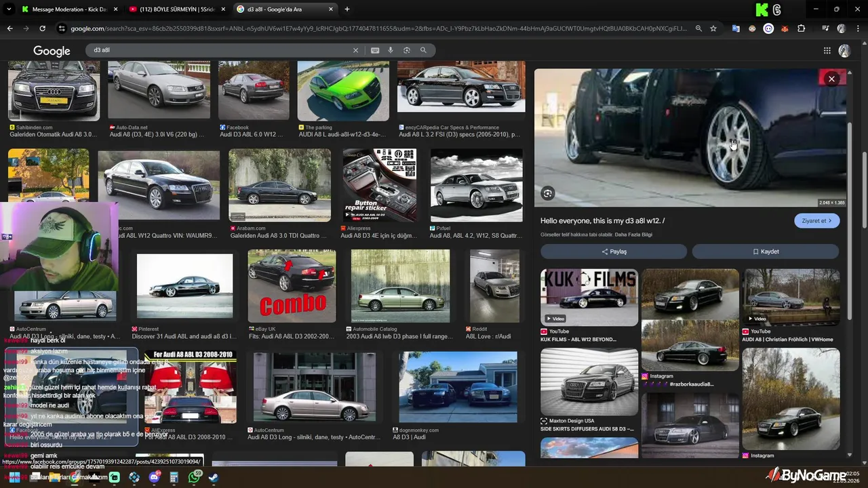Open the zoom indicator in the address bar
This screenshot has width=868, height=488.
pos(698,28)
